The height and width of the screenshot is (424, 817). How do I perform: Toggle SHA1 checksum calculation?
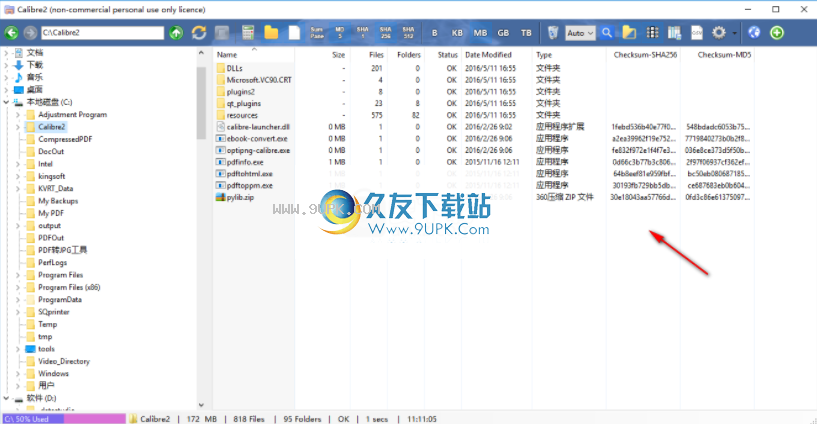pos(363,33)
